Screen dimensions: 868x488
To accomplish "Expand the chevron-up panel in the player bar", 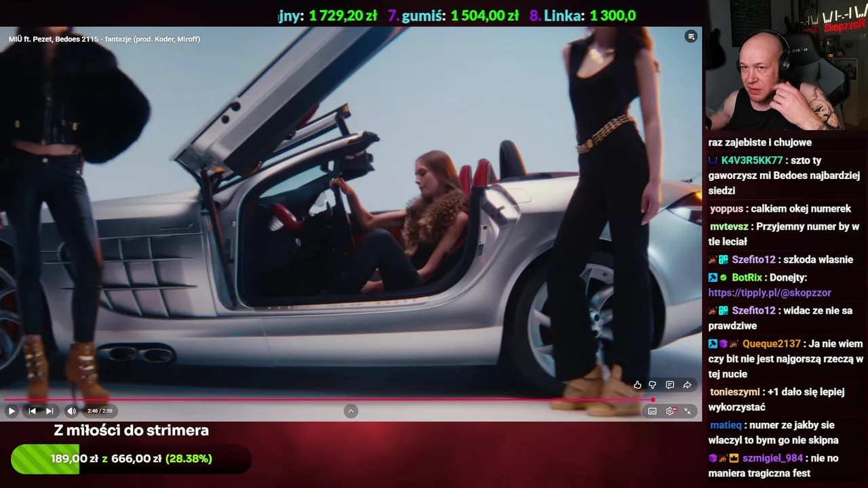I will (x=351, y=411).
